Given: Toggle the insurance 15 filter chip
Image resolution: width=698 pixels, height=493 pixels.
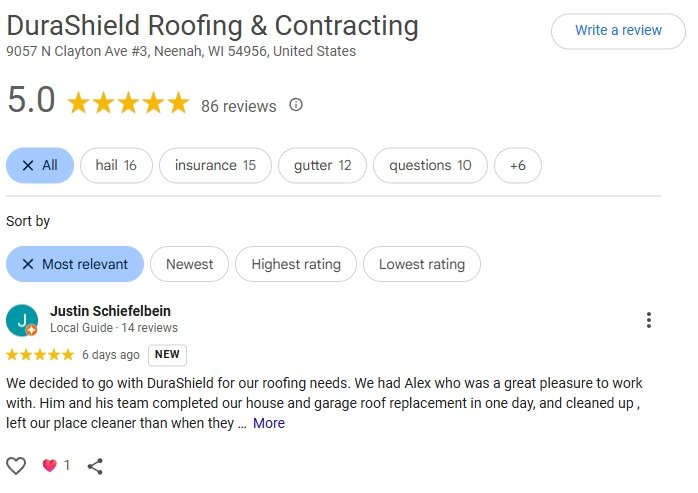Looking at the screenshot, I should 215,166.
